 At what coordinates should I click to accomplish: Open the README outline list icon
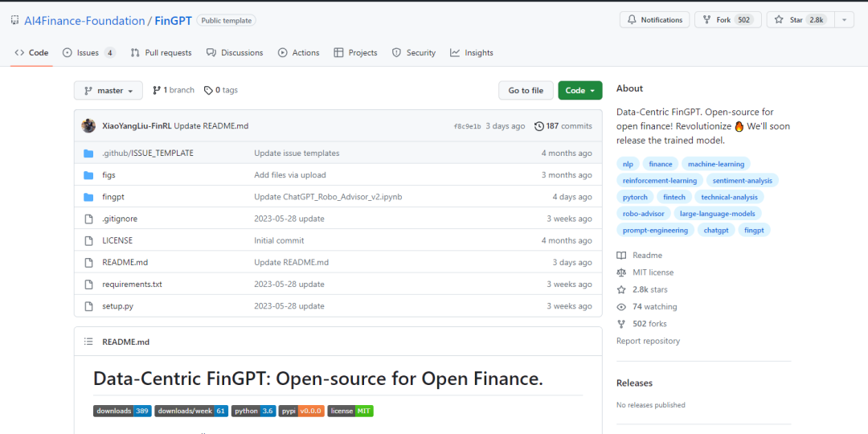pos(88,342)
